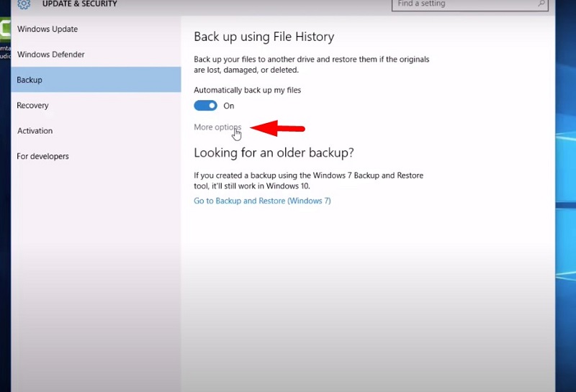This screenshot has width=576, height=392.
Task: Focus the Find a setting search box
Action: pyautogui.click(x=464, y=4)
